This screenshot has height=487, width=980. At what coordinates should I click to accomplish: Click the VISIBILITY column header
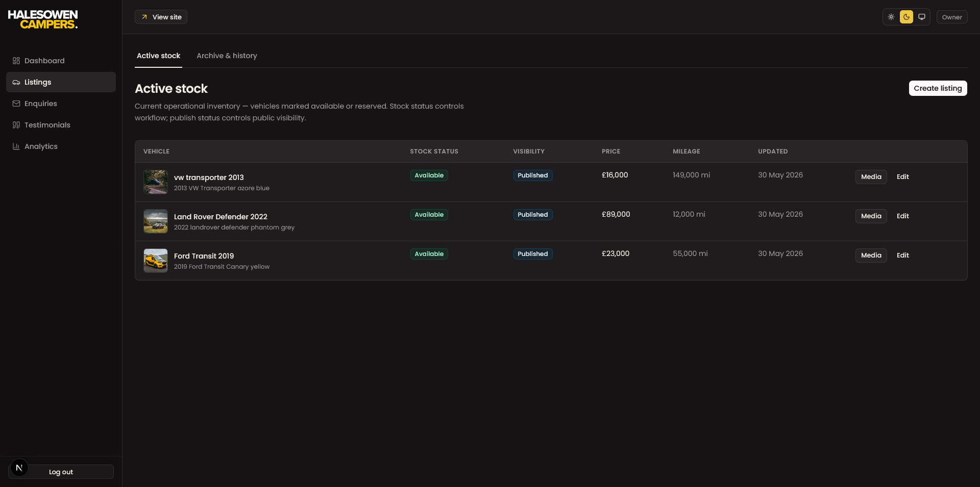coord(529,151)
